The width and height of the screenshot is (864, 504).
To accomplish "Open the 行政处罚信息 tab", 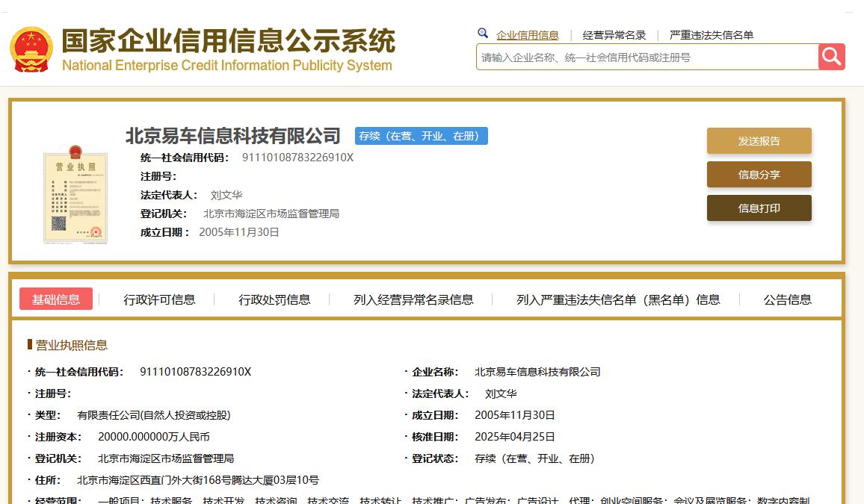I will coord(274,299).
